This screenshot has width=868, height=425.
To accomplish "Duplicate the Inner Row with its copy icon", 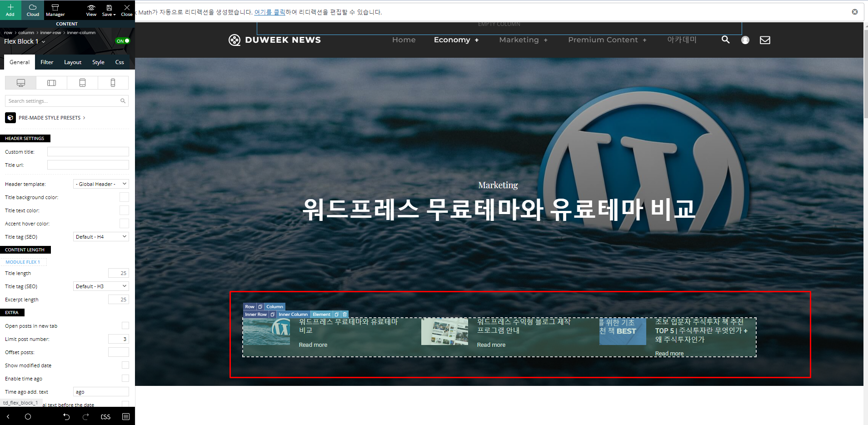I will tap(272, 315).
